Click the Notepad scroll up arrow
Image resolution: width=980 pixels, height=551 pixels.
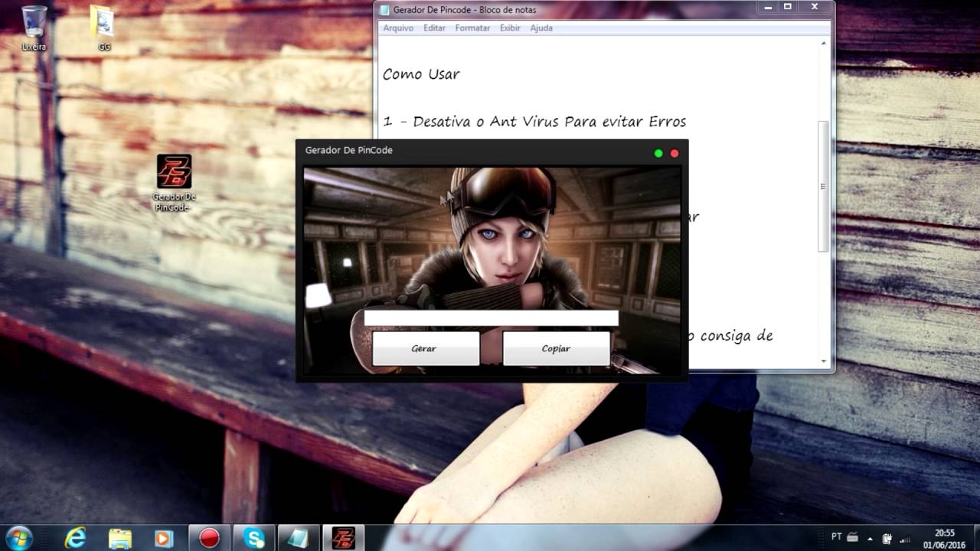click(823, 43)
